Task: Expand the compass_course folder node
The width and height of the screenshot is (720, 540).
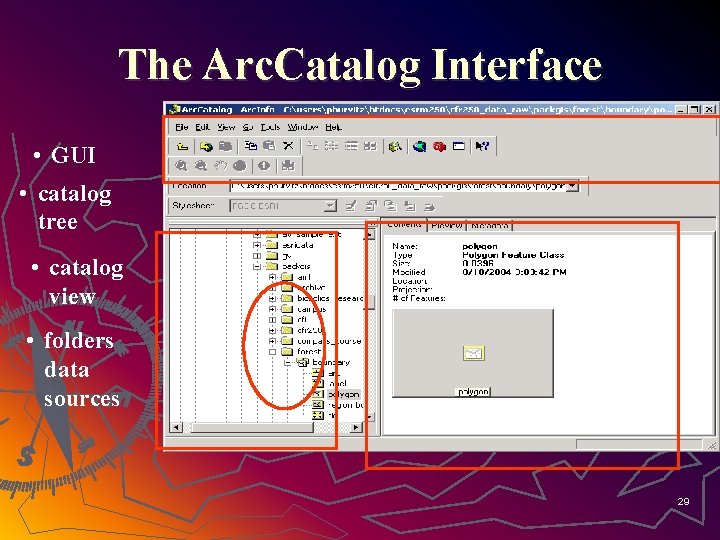Action: pyautogui.click(x=272, y=341)
